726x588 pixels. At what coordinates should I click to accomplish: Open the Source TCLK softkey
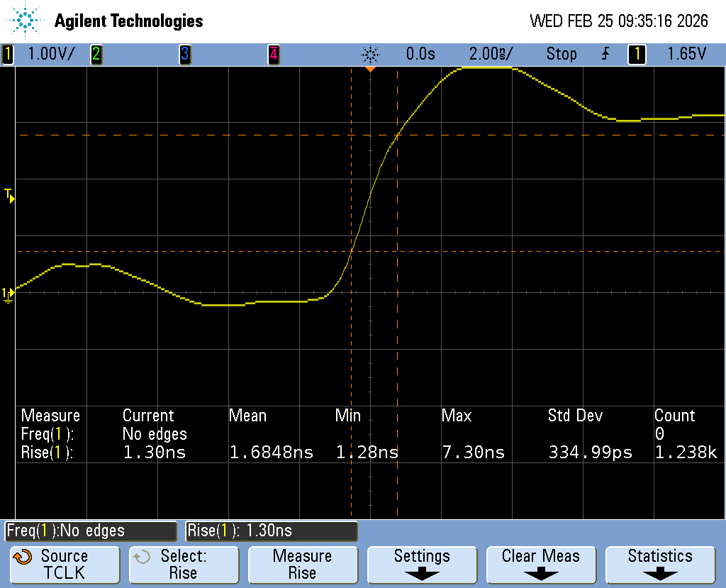(65, 565)
